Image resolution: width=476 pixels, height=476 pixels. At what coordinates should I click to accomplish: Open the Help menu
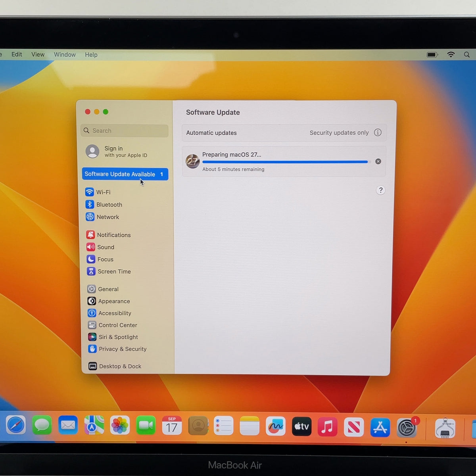(x=91, y=55)
